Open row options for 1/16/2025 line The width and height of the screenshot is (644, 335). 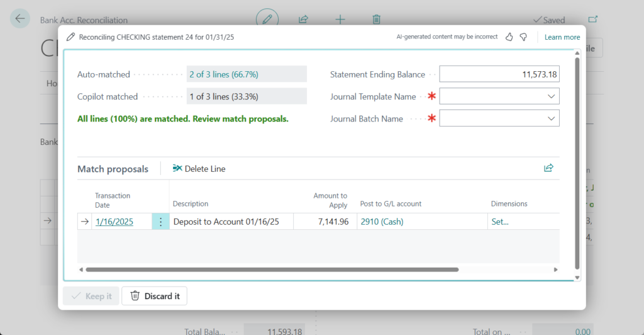click(x=160, y=222)
